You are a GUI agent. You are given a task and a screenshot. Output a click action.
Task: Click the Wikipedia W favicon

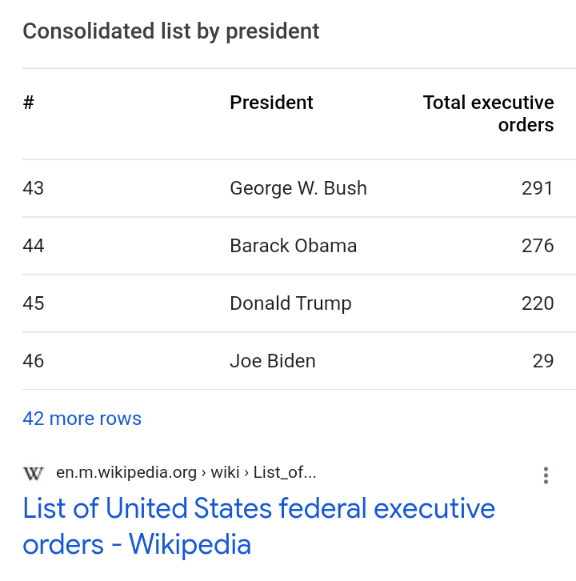pyautogui.click(x=33, y=473)
